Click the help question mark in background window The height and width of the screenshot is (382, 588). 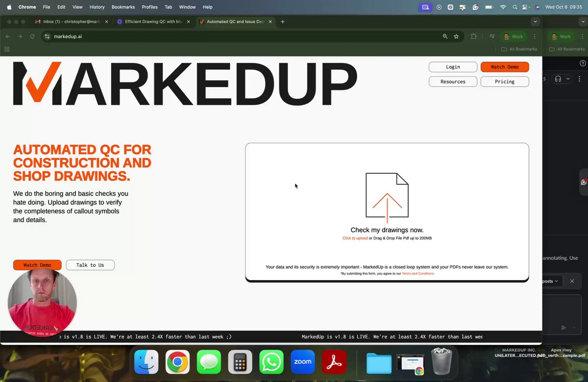click(582, 63)
